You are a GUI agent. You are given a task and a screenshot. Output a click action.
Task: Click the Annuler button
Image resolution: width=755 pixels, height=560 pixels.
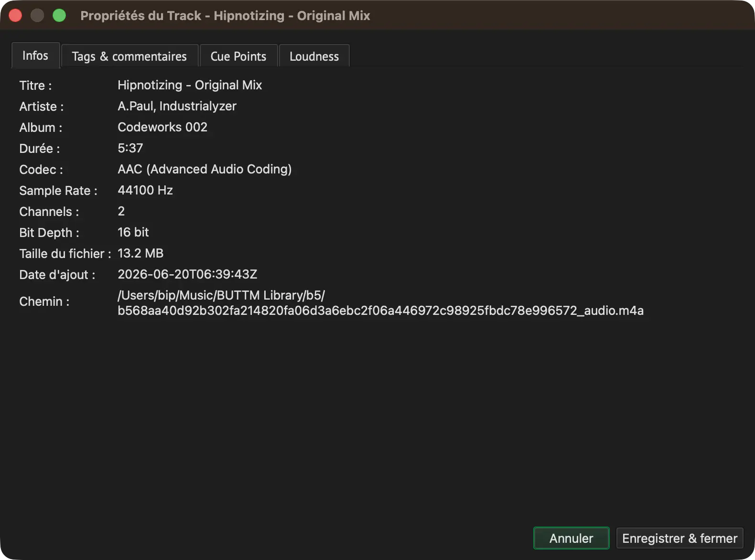(x=571, y=538)
